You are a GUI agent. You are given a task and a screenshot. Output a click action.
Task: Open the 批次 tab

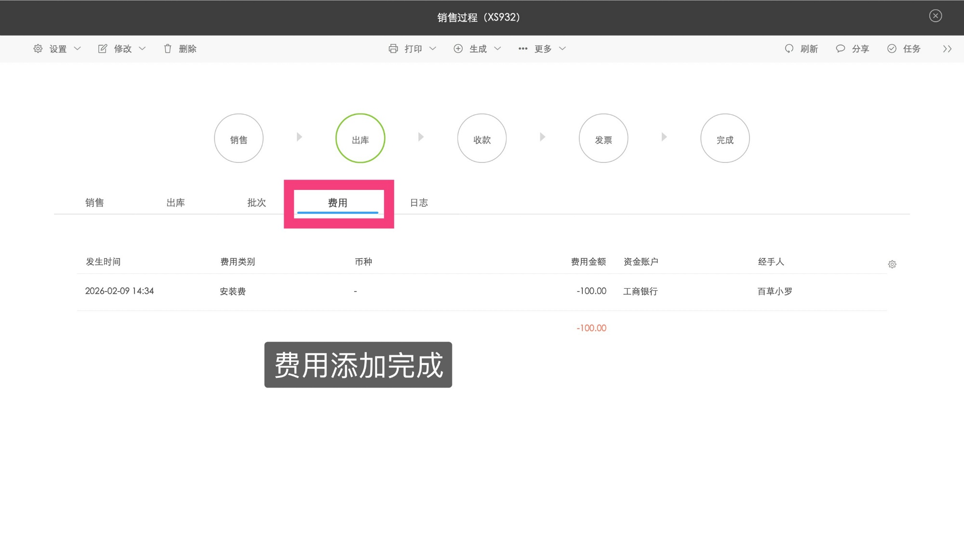pyautogui.click(x=257, y=202)
